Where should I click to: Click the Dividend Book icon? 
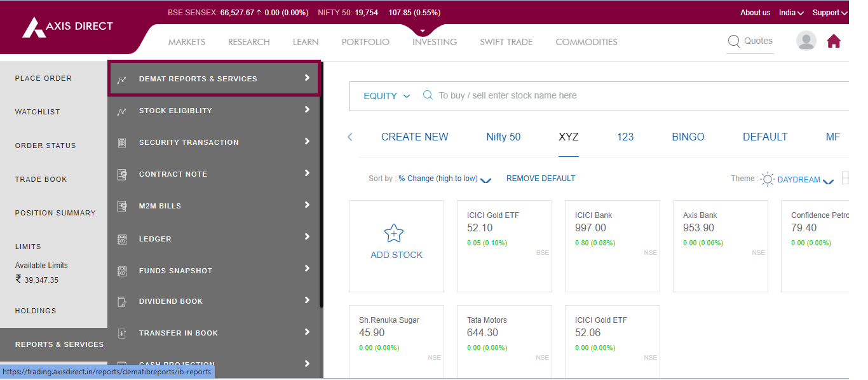coord(122,302)
